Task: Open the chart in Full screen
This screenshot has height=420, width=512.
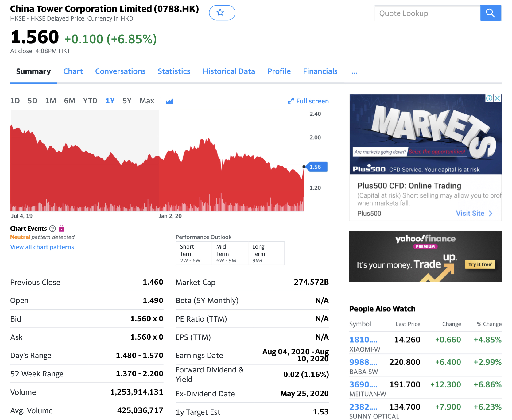Action: (x=308, y=101)
